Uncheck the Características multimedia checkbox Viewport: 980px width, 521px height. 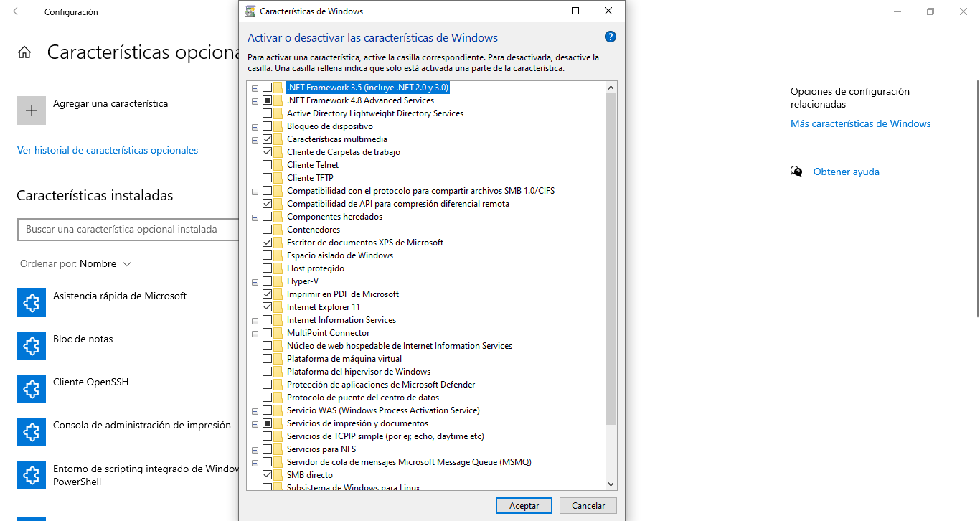(267, 139)
